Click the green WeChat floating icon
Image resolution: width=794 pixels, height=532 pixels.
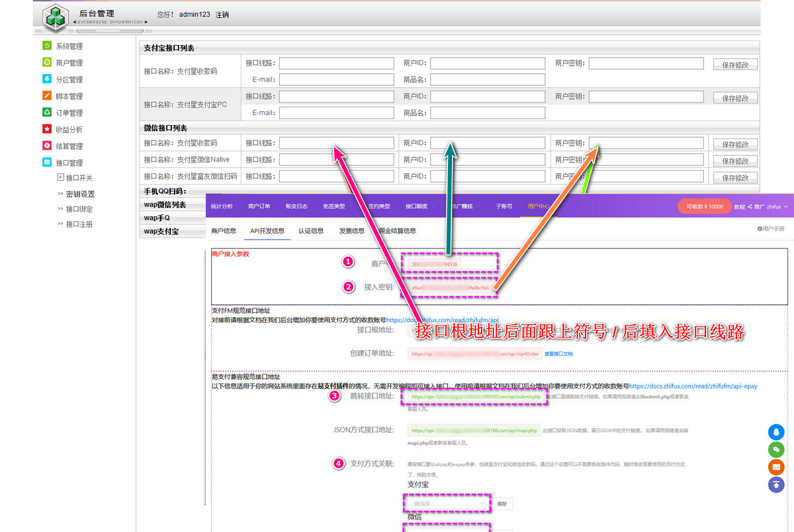[776, 449]
